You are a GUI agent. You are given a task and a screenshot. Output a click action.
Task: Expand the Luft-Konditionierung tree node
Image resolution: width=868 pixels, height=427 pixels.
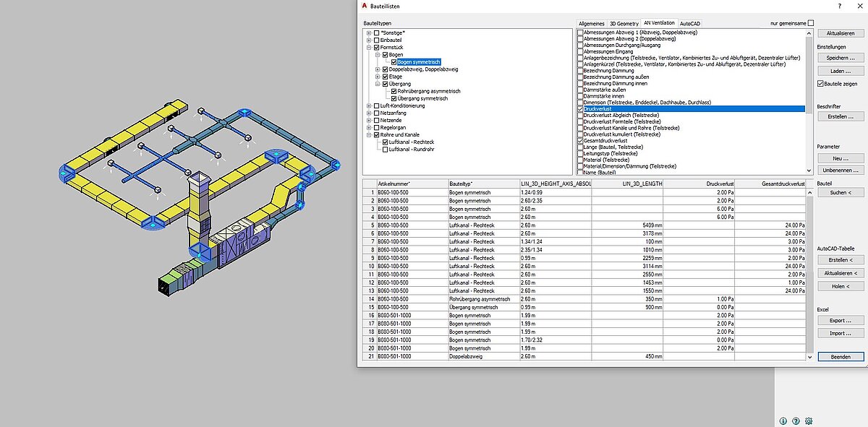tap(369, 106)
